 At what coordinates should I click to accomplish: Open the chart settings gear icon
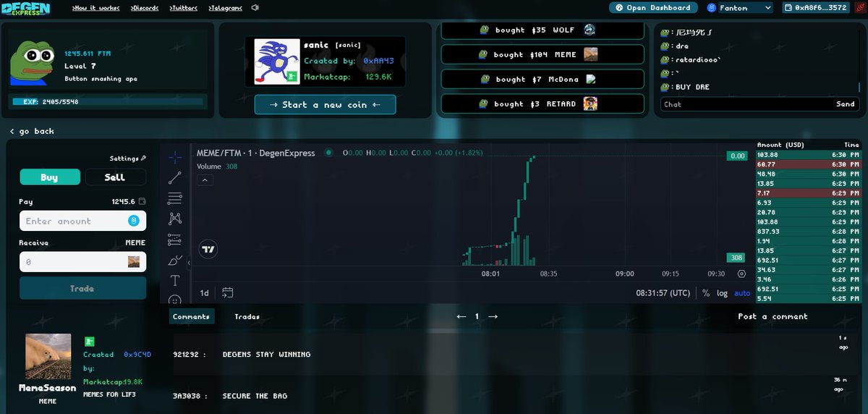741,274
